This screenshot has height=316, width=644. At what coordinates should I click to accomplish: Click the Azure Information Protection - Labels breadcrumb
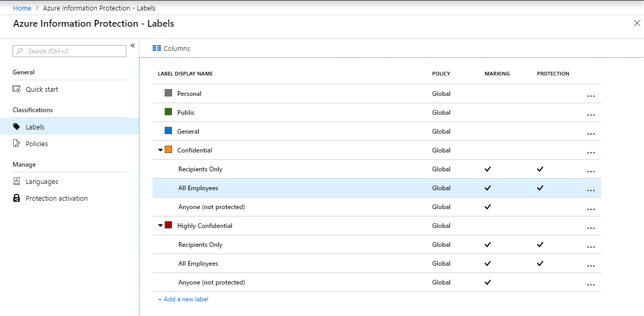[99, 8]
